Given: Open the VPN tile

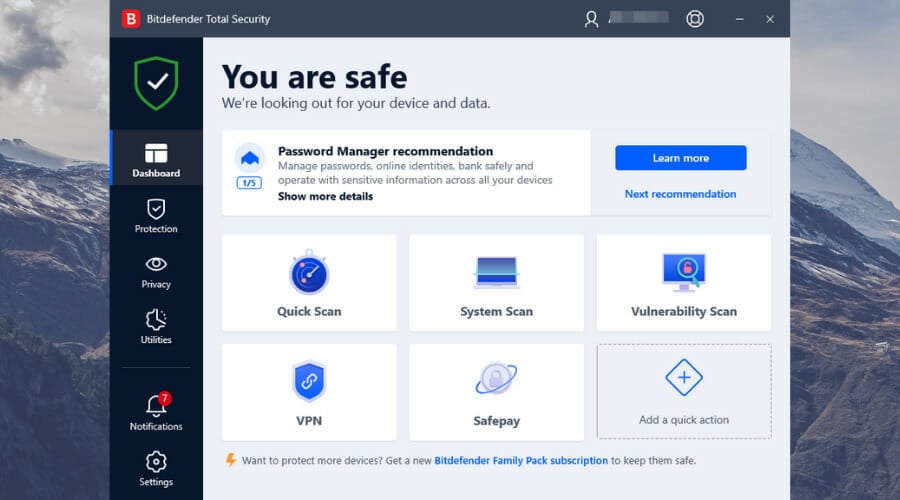Looking at the screenshot, I should [309, 392].
